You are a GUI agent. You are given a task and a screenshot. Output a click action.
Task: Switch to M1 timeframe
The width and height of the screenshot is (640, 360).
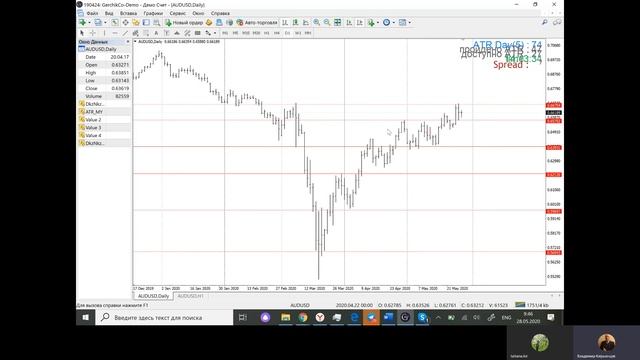[x=225, y=33]
